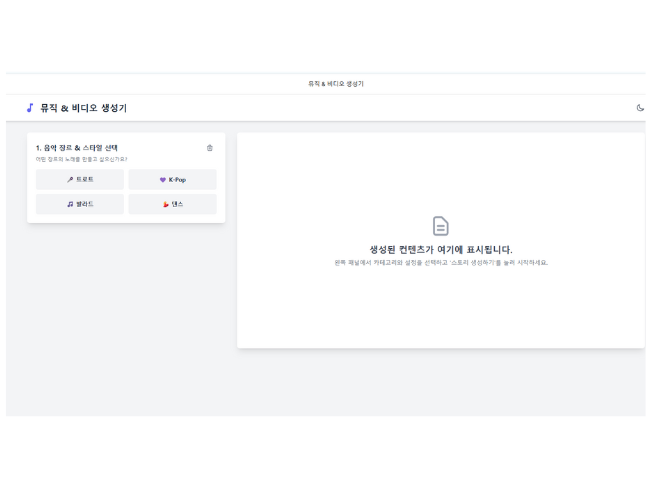The image size is (652, 488).
Task: Click the document icon in empty panel
Action: 440,226
